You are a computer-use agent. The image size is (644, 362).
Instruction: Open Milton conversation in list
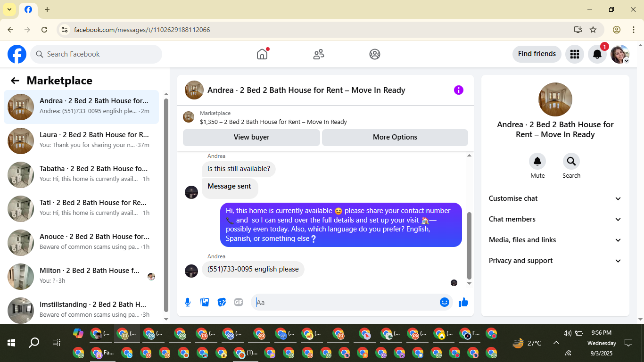click(81, 277)
